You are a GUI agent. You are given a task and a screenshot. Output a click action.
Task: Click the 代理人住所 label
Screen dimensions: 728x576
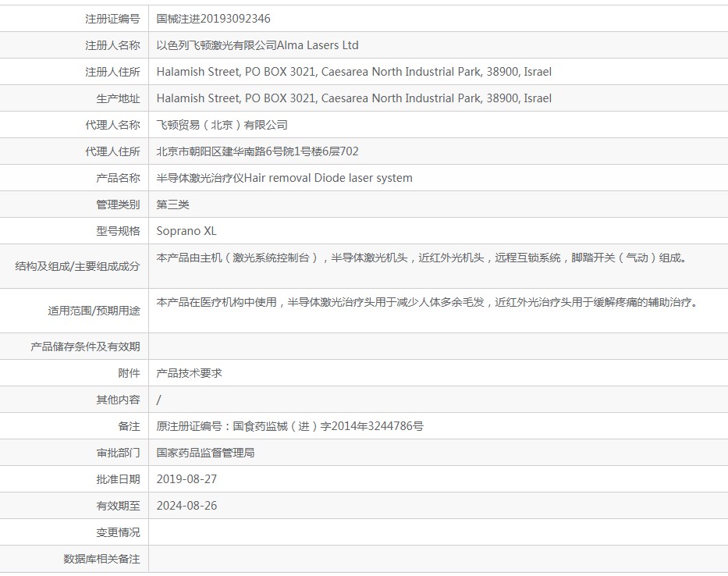[x=112, y=151]
